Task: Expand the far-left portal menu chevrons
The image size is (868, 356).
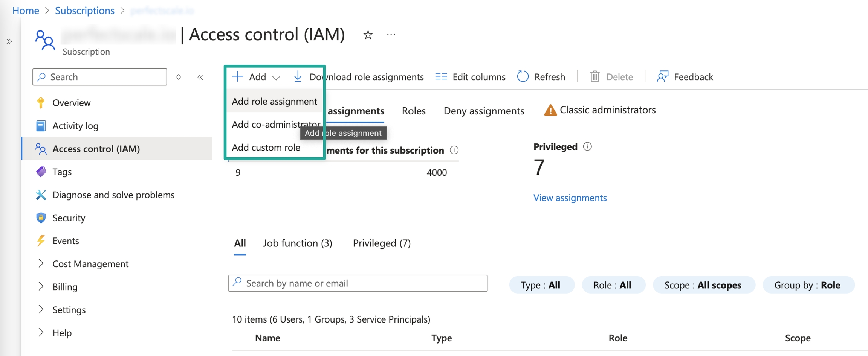Action: (9, 41)
